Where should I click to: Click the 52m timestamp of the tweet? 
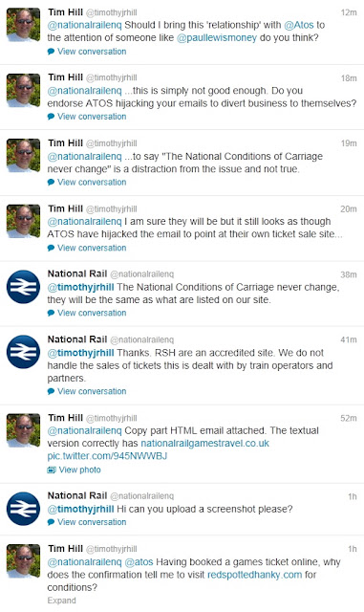(x=349, y=419)
